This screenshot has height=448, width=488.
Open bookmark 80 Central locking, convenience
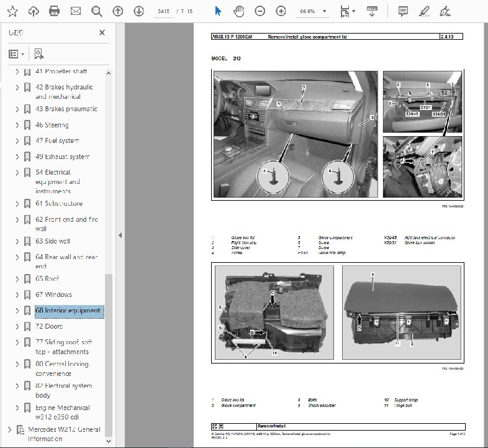63,368
